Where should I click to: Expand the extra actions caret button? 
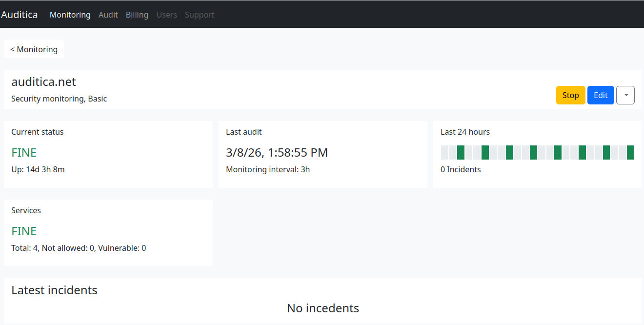(625, 95)
